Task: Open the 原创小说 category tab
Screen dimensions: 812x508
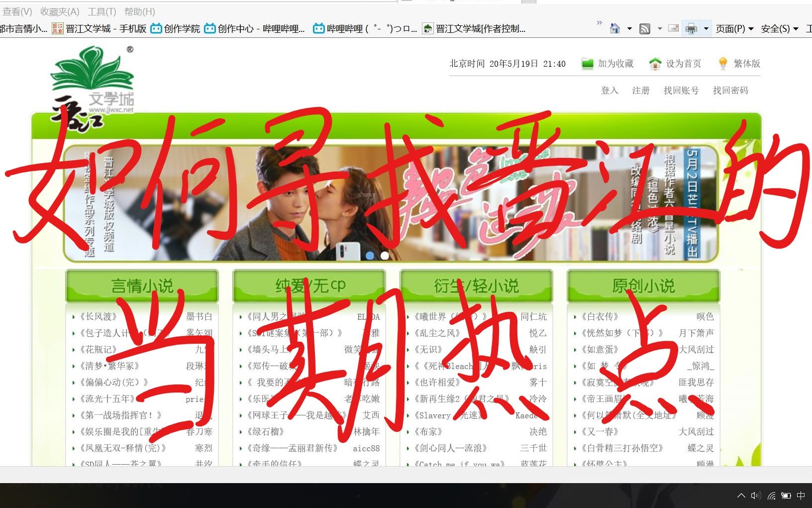Action: pos(643,286)
